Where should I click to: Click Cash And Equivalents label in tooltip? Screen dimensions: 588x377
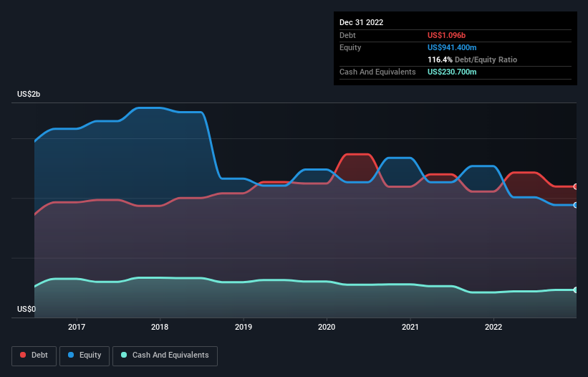click(377, 72)
